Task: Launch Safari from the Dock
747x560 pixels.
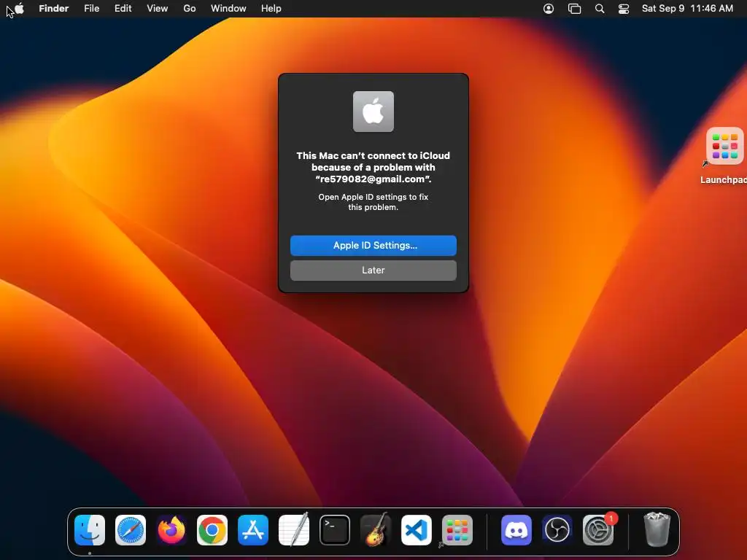Action: 131,530
